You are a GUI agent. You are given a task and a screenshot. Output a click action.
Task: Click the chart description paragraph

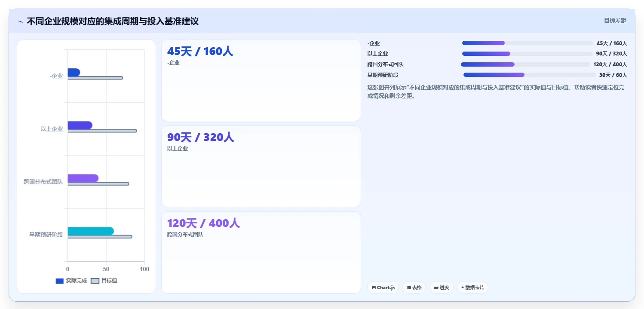point(497,92)
